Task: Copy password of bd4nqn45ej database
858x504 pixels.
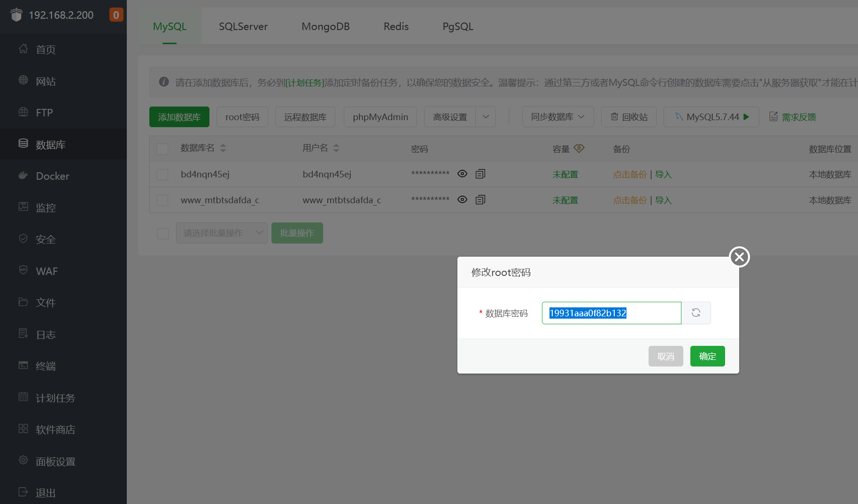Action: (x=480, y=174)
